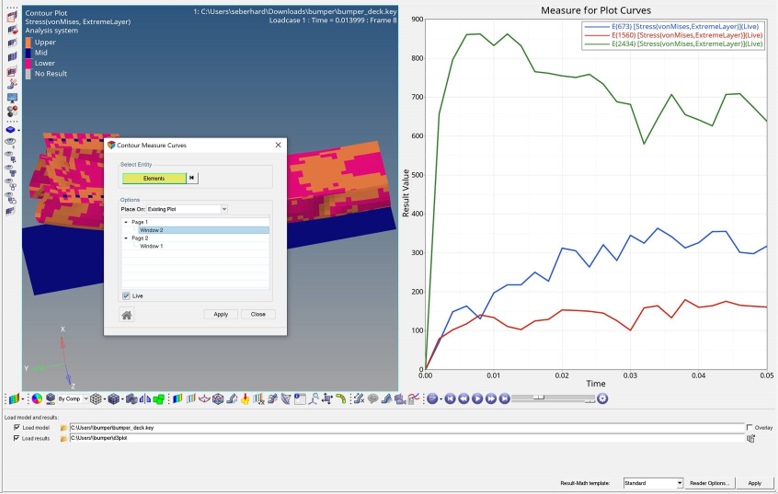Click the reset selection icon beside Elements
The height and width of the screenshot is (494, 778).
point(193,178)
